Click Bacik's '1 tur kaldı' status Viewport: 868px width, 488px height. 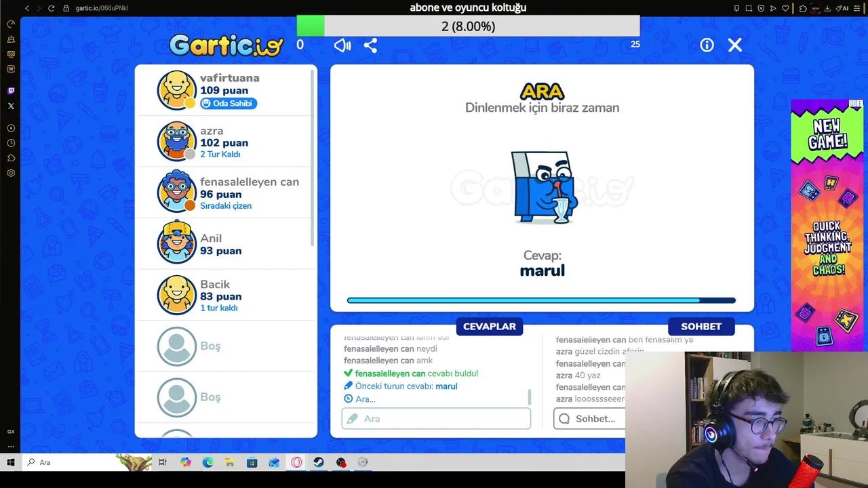tap(219, 308)
